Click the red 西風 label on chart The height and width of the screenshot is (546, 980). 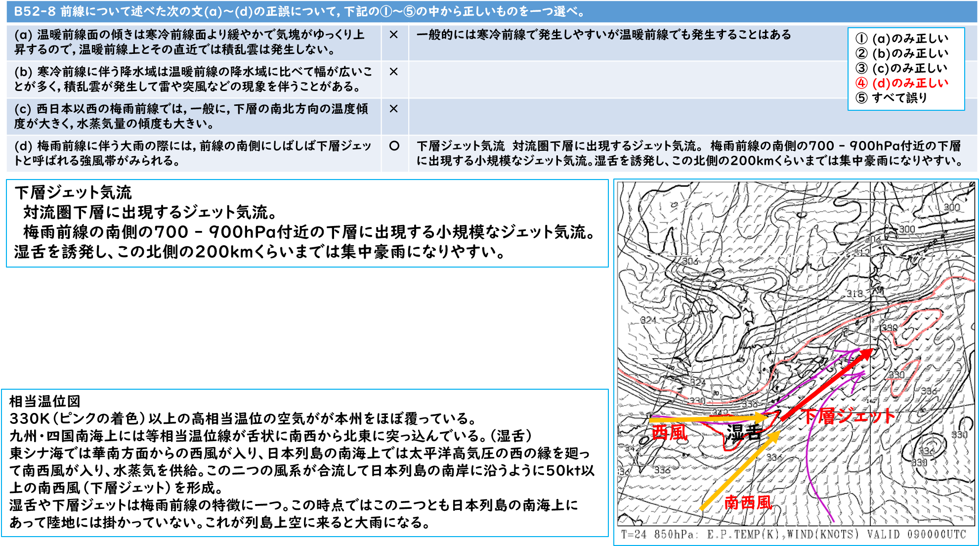(669, 433)
